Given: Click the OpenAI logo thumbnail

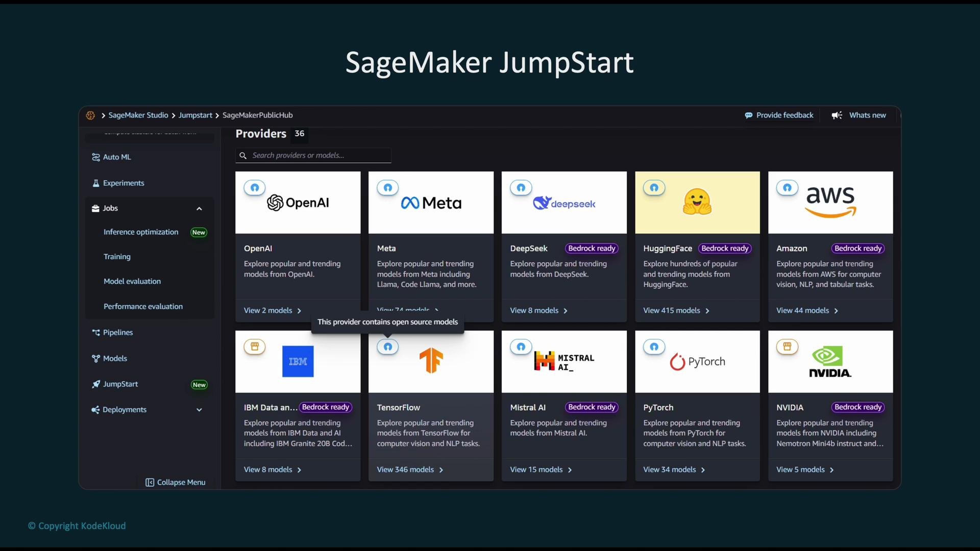Looking at the screenshot, I should [x=298, y=203].
